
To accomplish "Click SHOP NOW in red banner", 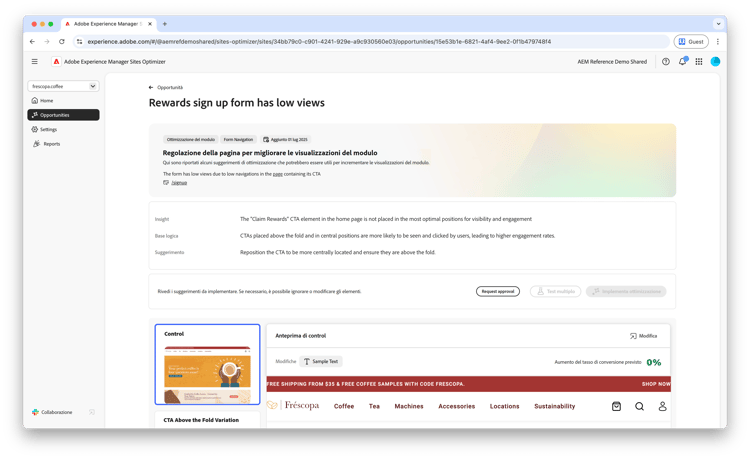I will pos(656,384).
